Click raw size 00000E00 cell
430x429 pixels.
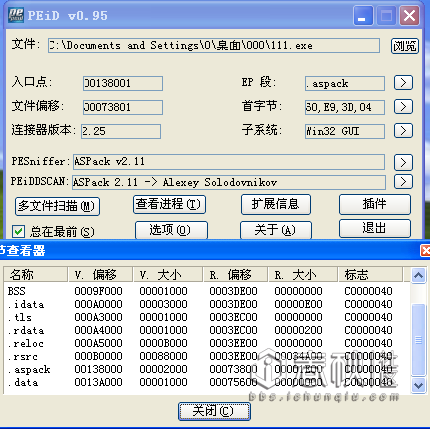298,304
